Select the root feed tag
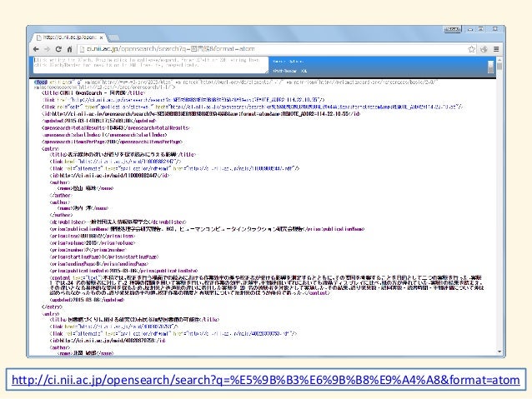Viewport: 532px width, 399px height. click(41, 82)
